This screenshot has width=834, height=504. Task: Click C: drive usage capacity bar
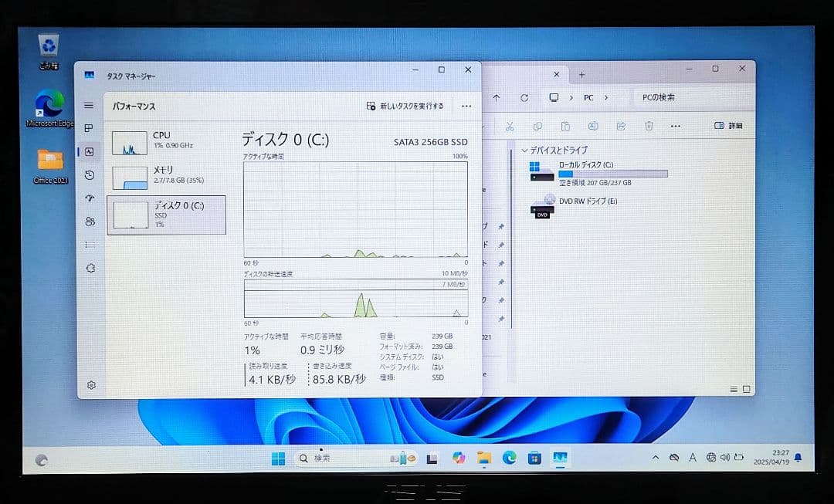coord(613,174)
